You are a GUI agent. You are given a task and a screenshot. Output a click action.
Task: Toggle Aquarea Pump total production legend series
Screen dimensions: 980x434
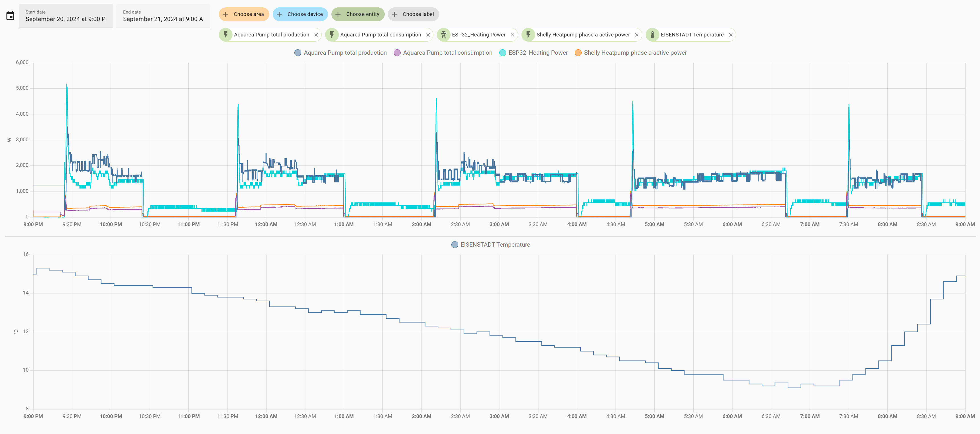point(341,53)
